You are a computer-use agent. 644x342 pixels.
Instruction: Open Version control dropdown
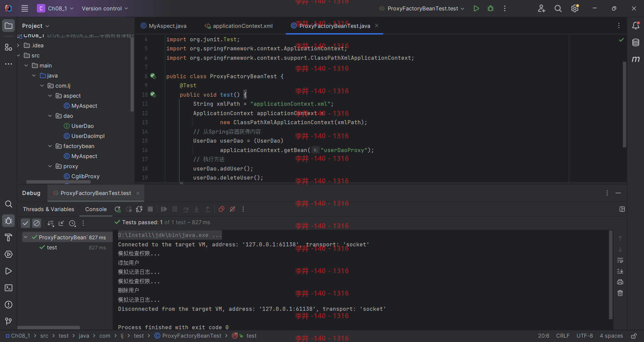click(105, 8)
